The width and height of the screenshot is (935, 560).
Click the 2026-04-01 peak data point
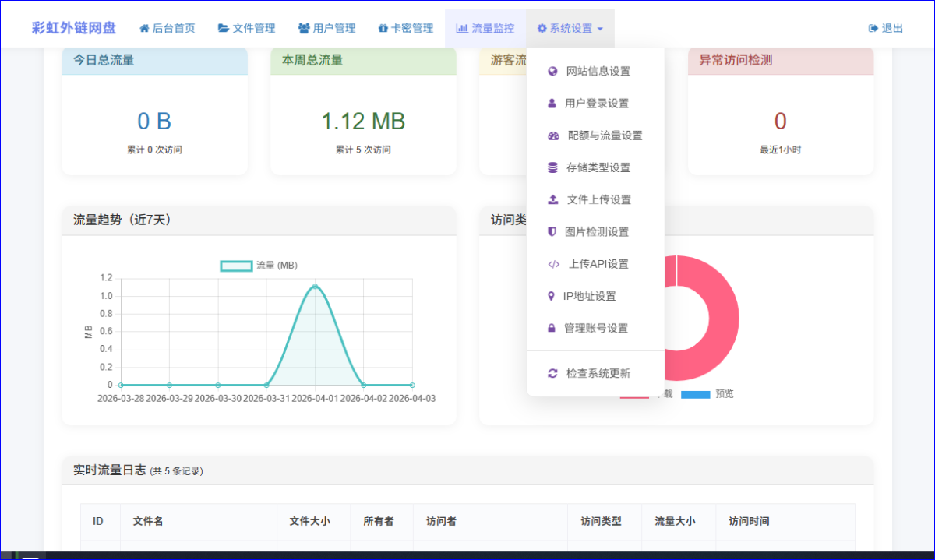coord(315,286)
